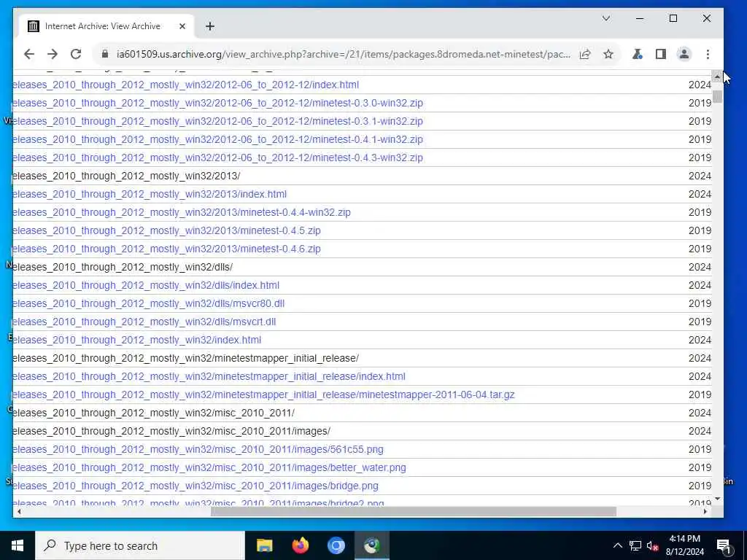Open muted volume tray icon
The image size is (747, 560).
tap(653, 545)
